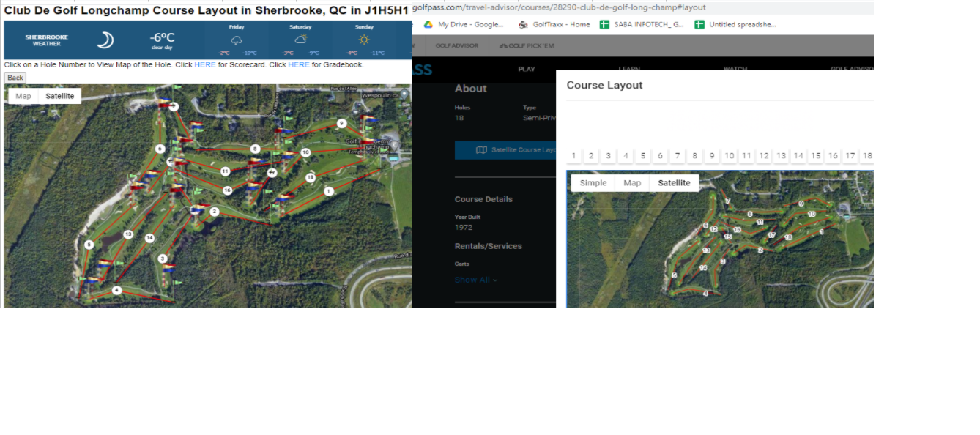Screen dimensions: 980x435
Task: Select hole 5 button in Course Layout
Action: (x=643, y=156)
